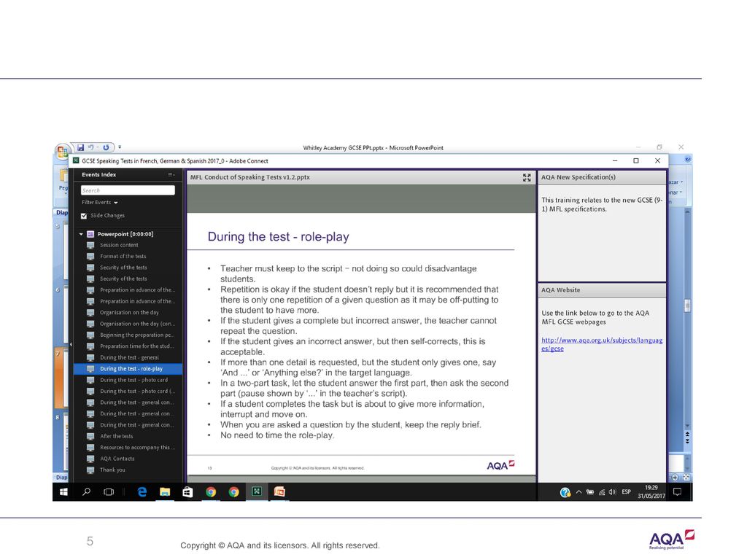Click the Events Index search field
Viewport: 747px width, 560px height.
pyautogui.click(x=128, y=190)
